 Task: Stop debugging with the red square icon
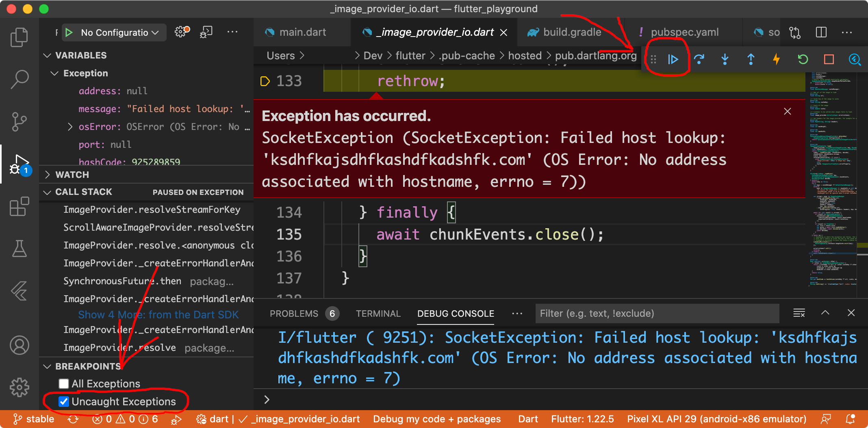point(829,59)
